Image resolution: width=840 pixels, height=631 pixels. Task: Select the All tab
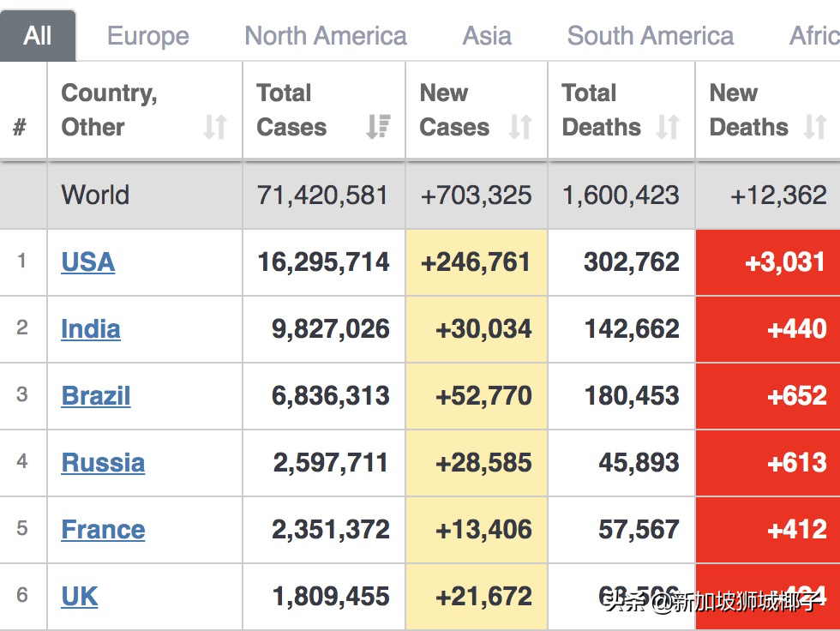(x=38, y=36)
